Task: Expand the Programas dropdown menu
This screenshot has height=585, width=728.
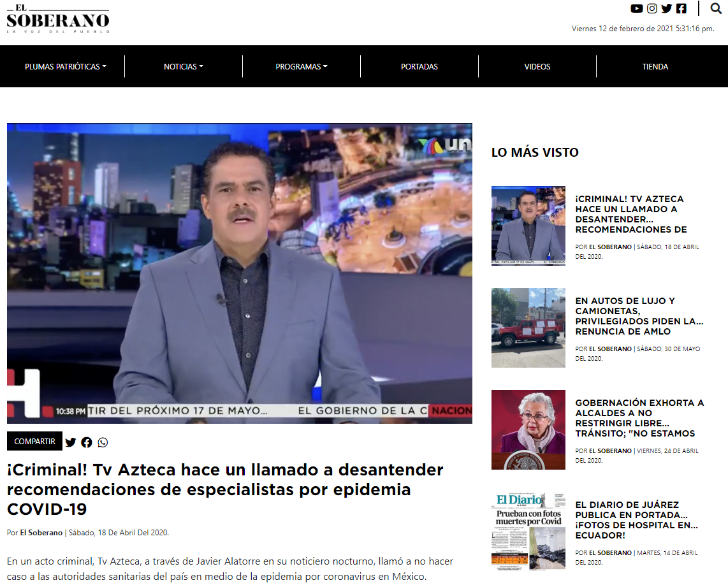Action: pos(302,66)
